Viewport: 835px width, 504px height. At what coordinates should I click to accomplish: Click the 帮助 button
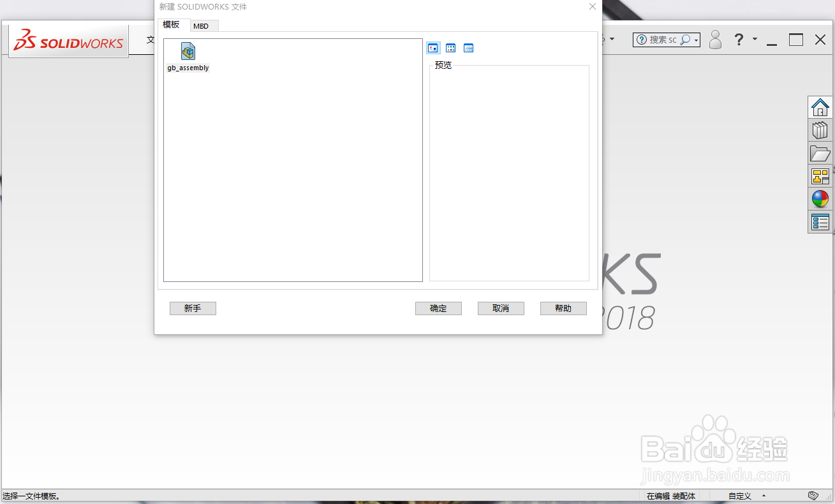click(x=563, y=308)
